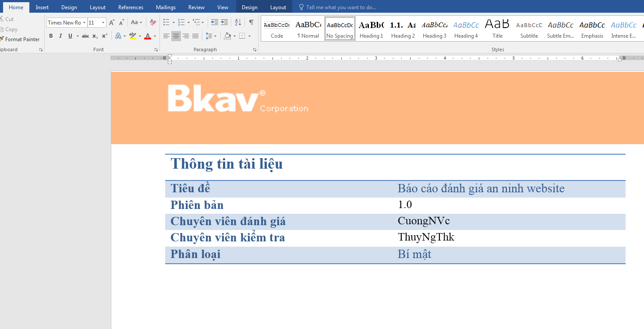Justify paragraph text

[x=195, y=36]
